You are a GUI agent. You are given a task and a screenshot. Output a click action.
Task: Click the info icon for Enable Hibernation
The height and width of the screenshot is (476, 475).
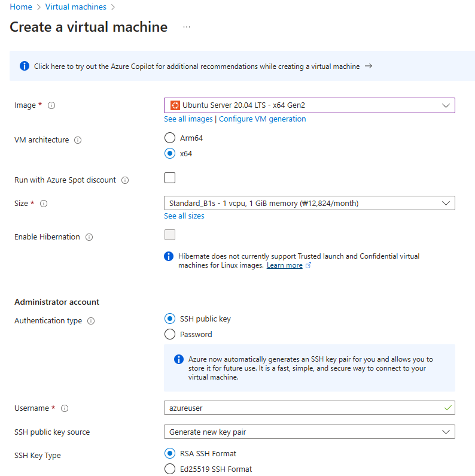click(x=89, y=237)
